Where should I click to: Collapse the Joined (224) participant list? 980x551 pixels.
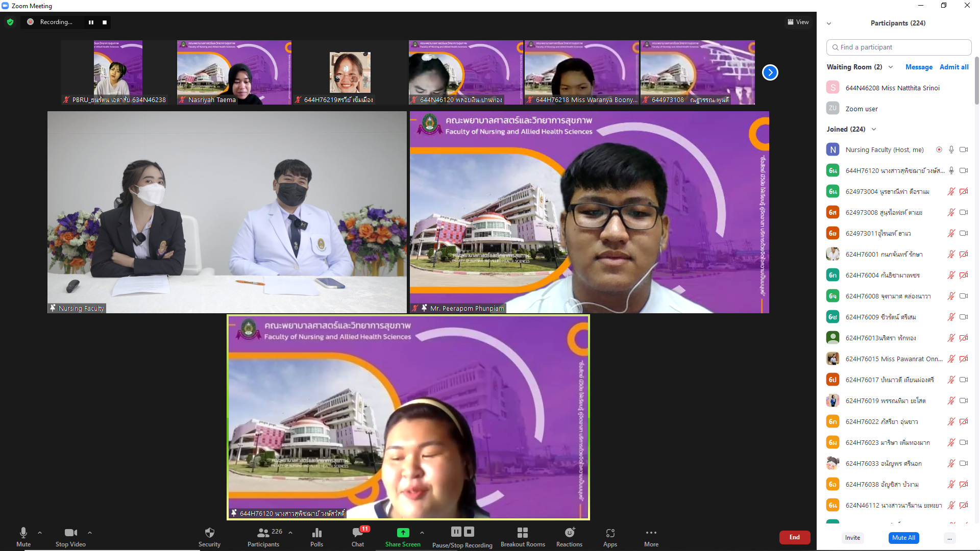pos(874,130)
